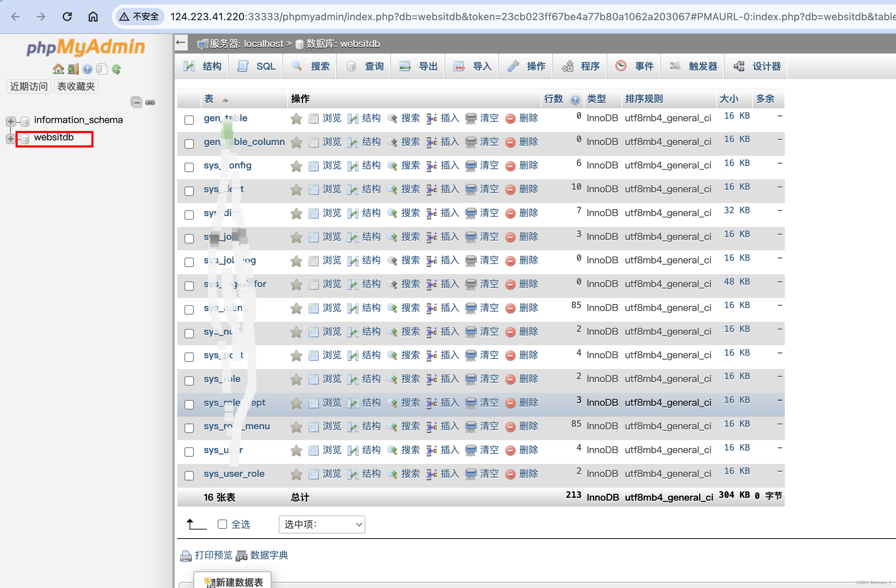Select information_schema in the database tree

pyautogui.click(x=78, y=120)
